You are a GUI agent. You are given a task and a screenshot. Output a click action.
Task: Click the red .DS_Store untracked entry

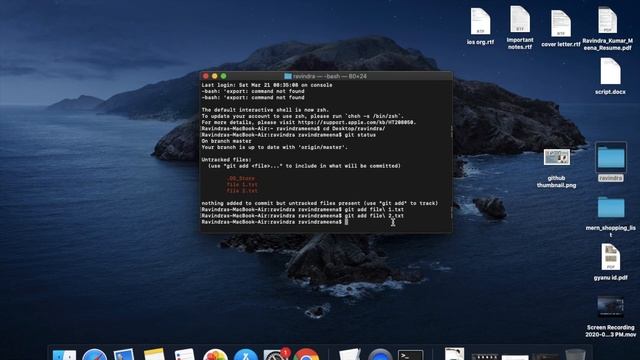241,178
